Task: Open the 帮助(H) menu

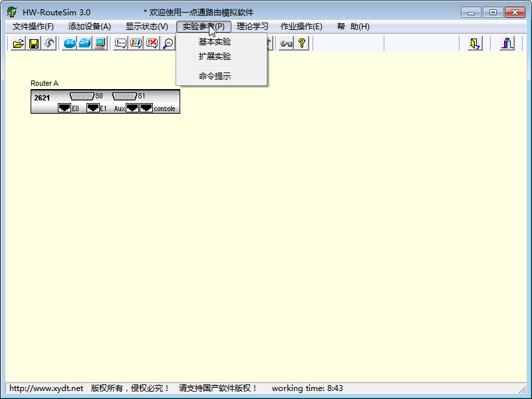Action: [353, 27]
